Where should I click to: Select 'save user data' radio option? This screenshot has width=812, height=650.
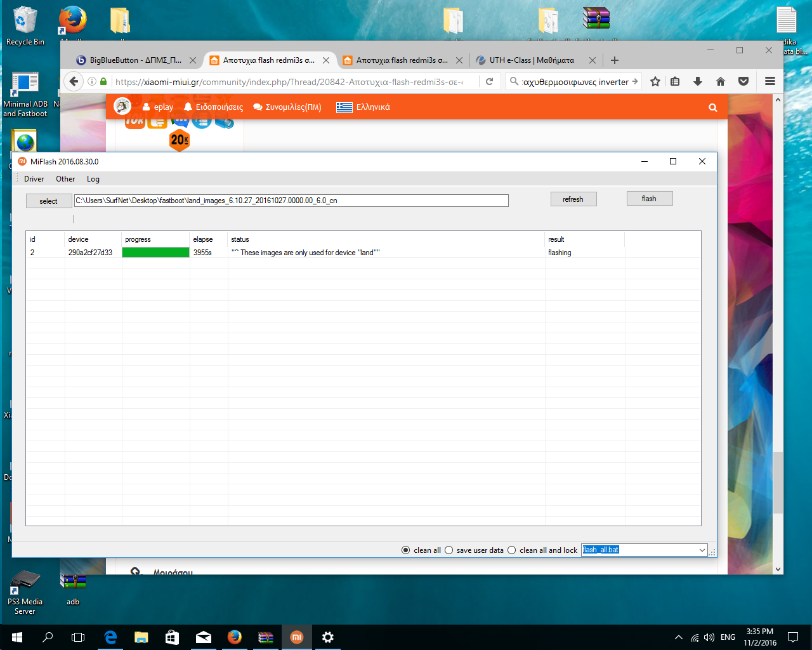449,550
